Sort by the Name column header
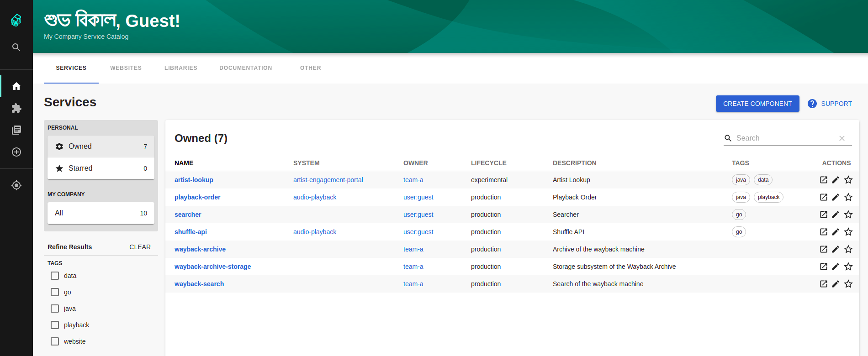Viewport: 868px width, 356px height. tap(184, 163)
